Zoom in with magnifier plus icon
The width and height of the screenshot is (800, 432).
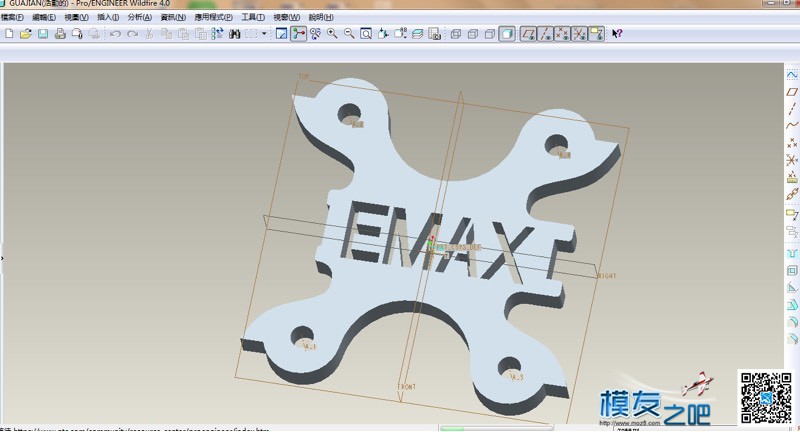[x=332, y=34]
